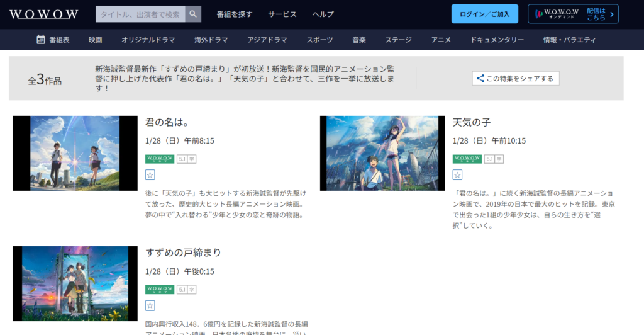This screenshot has width=644, height=335.
Task: Open the すずめの戸締まり title link
Action: [183, 253]
